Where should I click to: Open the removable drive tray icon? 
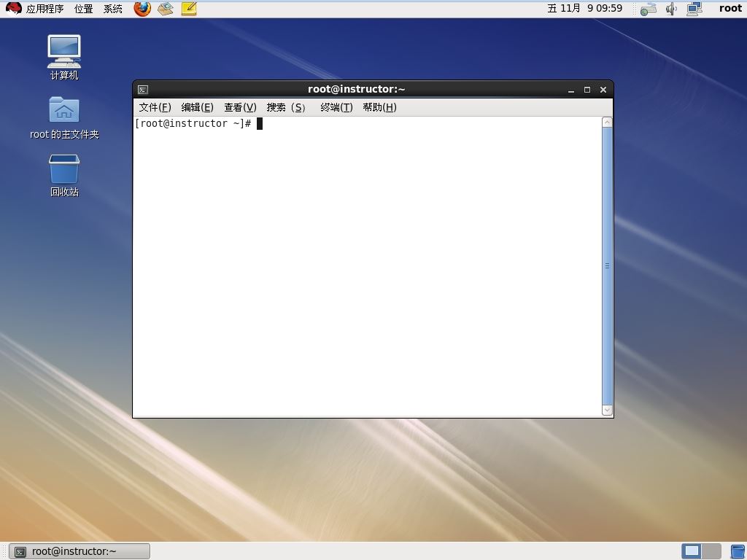[x=649, y=9]
